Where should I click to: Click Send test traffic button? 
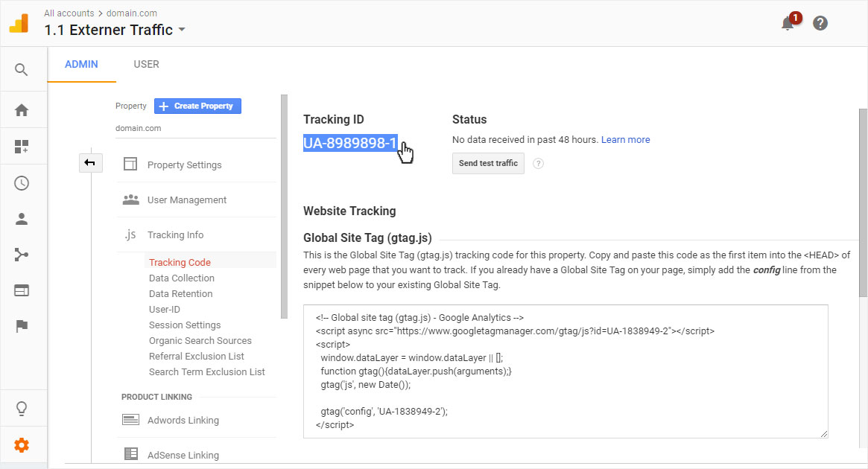pos(488,163)
